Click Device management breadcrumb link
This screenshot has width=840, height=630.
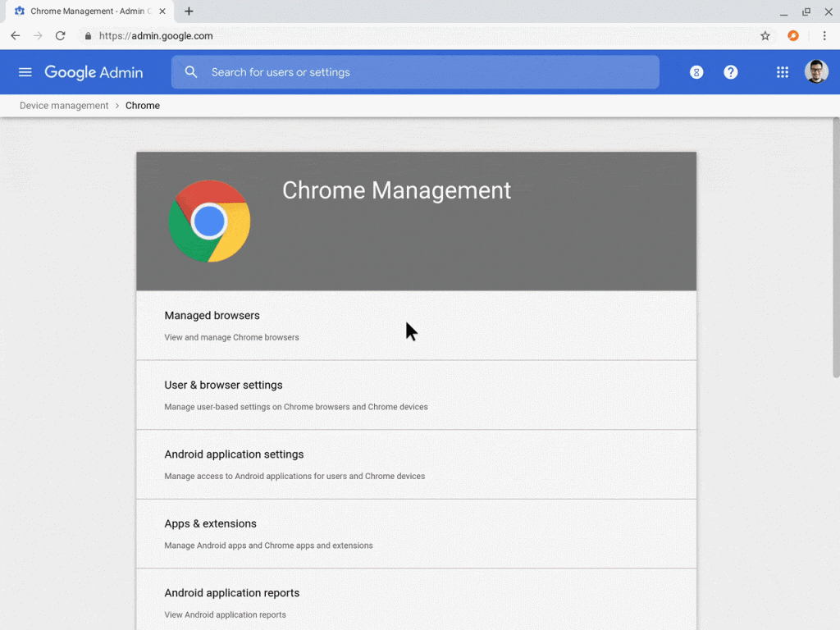tap(64, 106)
